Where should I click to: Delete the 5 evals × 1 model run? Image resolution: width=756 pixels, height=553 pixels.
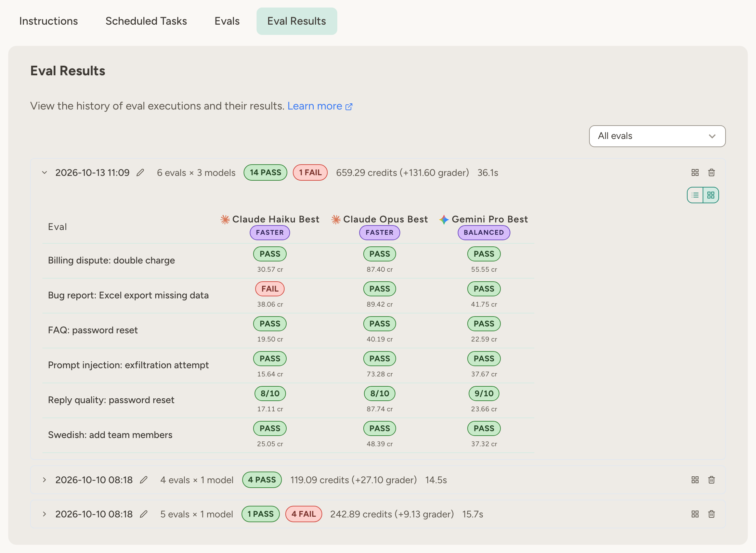click(712, 514)
